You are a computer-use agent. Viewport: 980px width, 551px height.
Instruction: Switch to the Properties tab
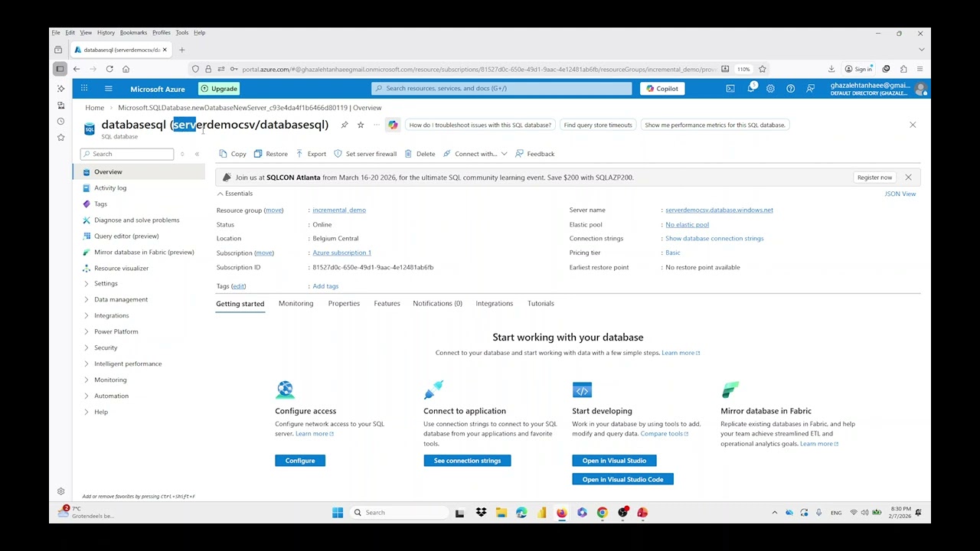[344, 304]
